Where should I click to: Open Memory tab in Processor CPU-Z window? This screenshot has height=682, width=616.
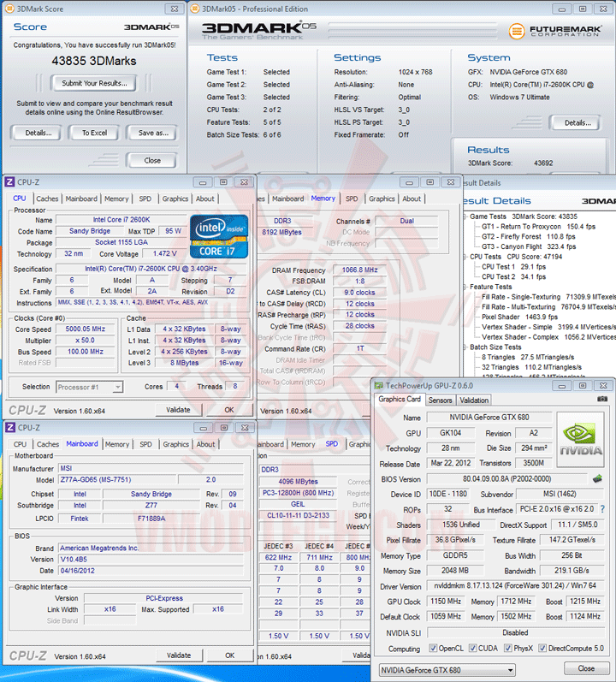coord(116,199)
